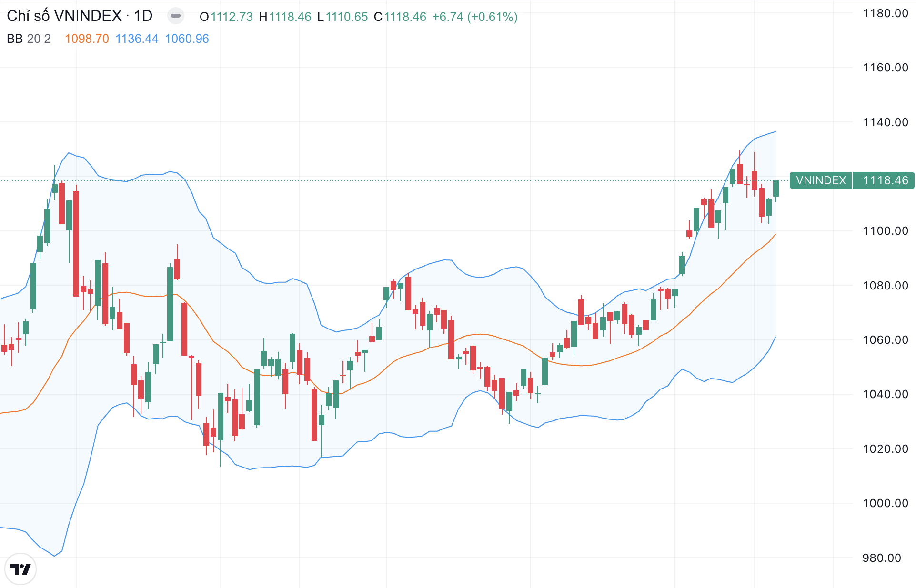Click the 1020.00 price axis label
This screenshot has width=916, height=588.
[x=886, y=449]
